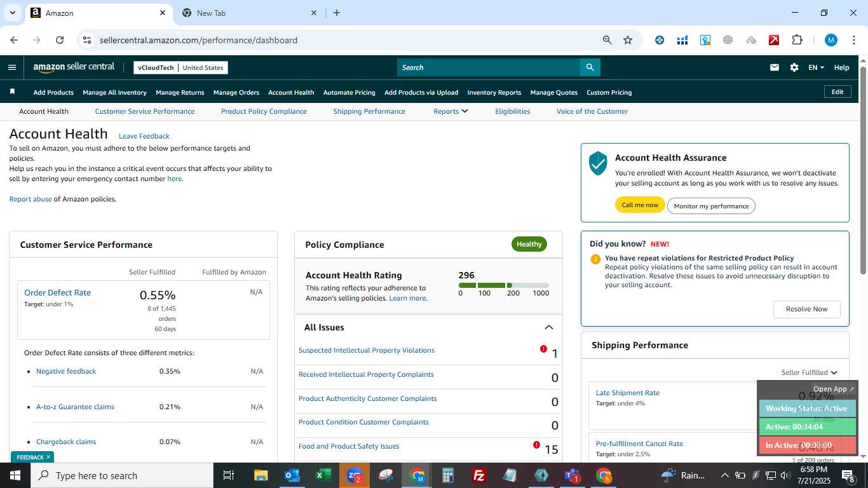868x488 pixels.
Task: Open the Late Shipment Rate link
Action: pyautogui.click(x=628, y=393)
